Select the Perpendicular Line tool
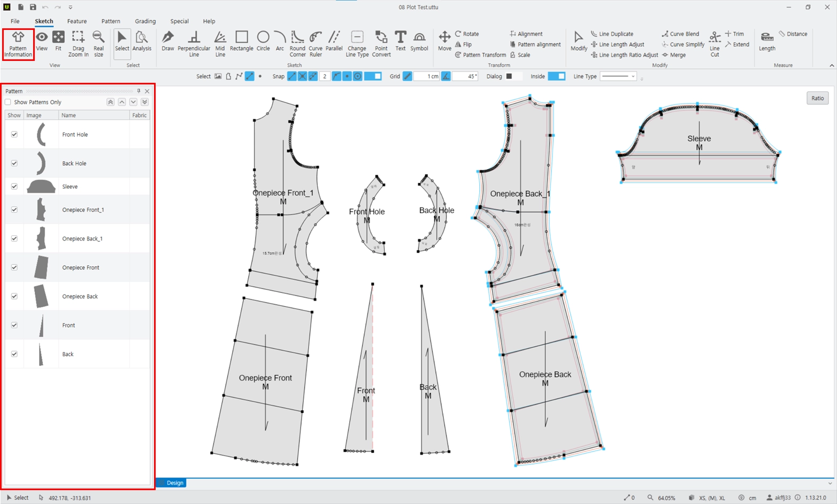Screen dimensions: 837x504 tap(194, 44)
